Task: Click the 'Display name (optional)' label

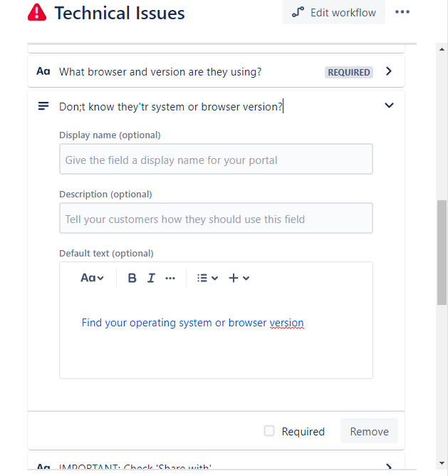Action: [110, 135]
